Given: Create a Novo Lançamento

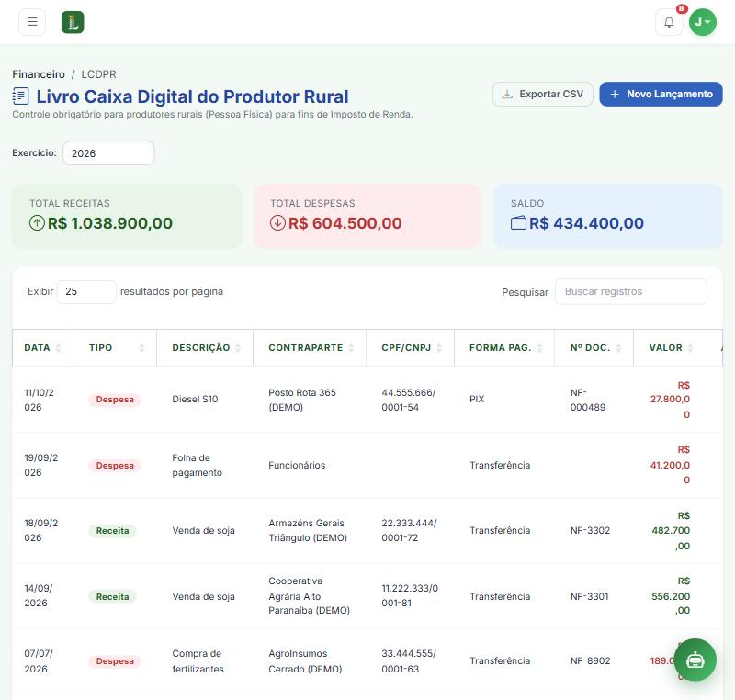Looking at the screenshot, I should pyautogui.click(x=661, y=95).
